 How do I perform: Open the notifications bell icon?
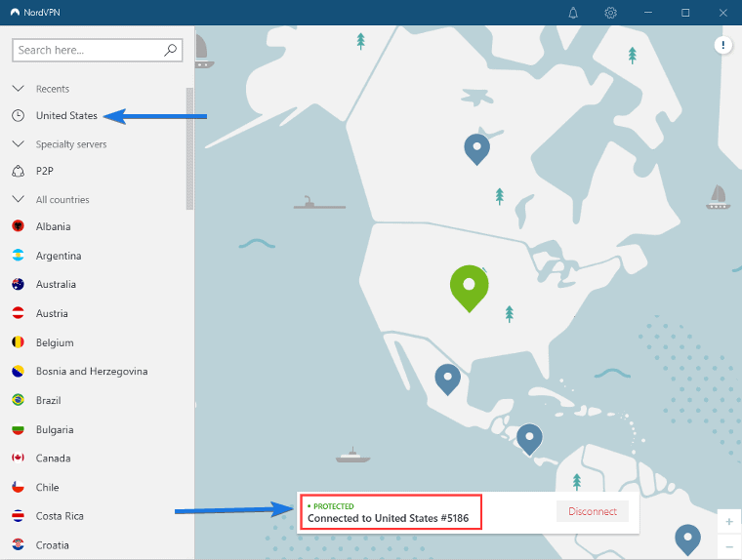point(573,13)
